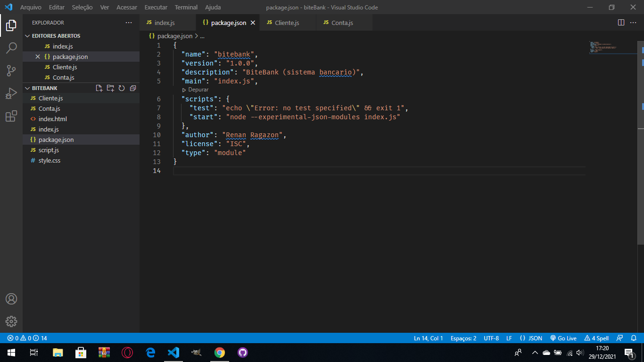
Task: Create a new file in BITEBANK folder
Action: point(99,88)
